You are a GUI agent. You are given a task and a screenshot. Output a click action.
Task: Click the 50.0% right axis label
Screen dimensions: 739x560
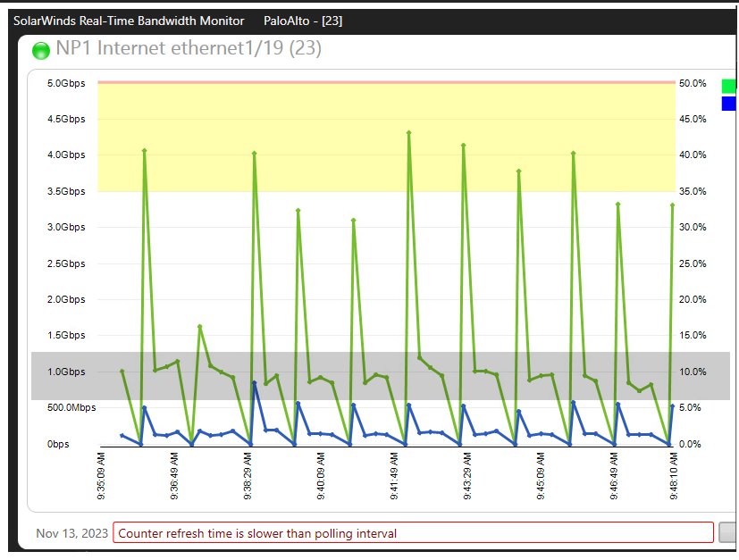tap(693, 83)
